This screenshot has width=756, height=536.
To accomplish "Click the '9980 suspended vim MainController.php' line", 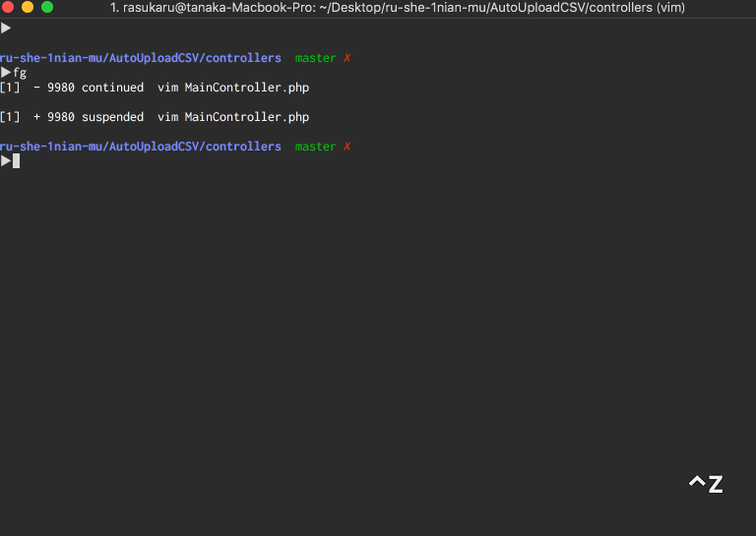I will (155, 117).
